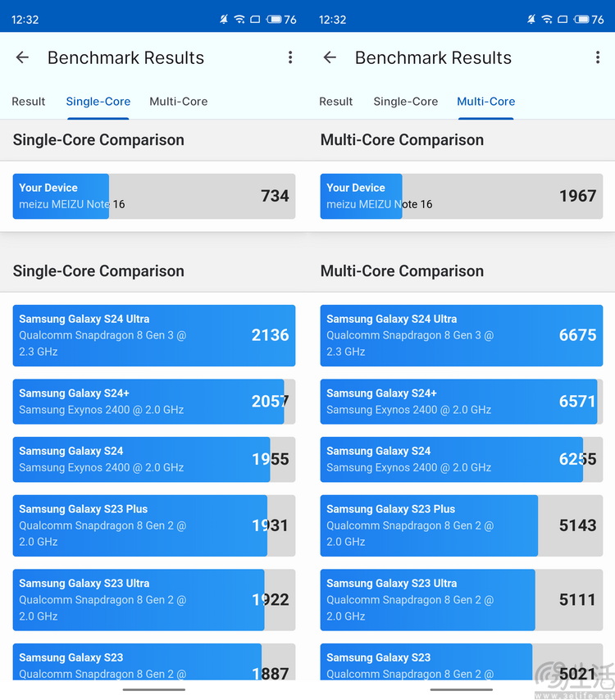Select Samsung Galaxy S24 Ultra single-core entry
The image size is (615, 700).
click(153, 335)
